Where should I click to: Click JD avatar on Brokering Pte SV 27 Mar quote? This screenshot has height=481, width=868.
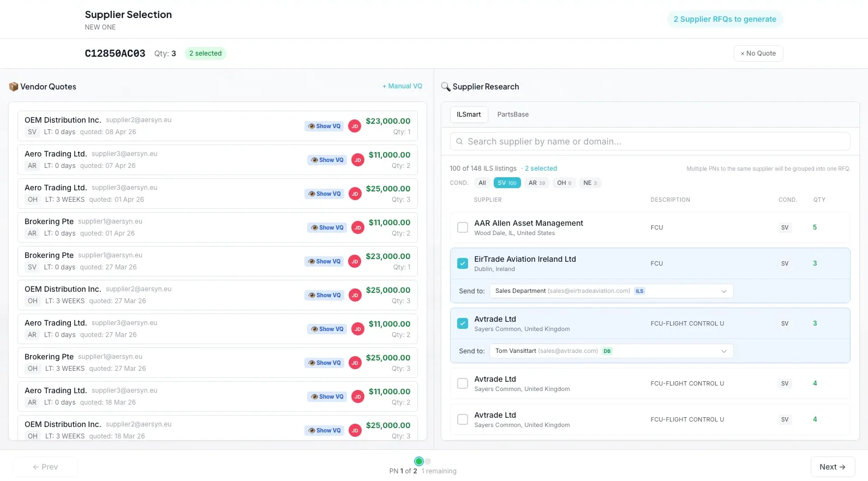coord(355,261)
